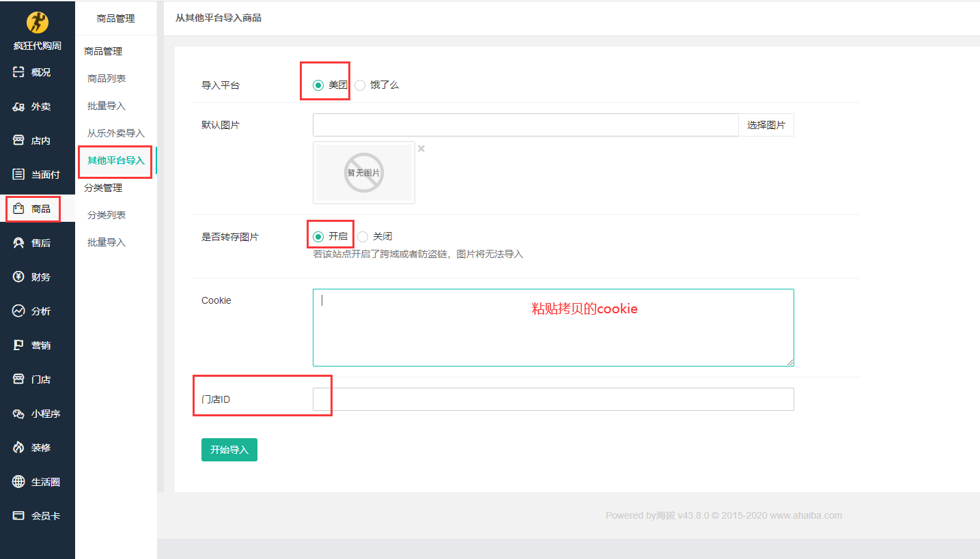Open 批量导入 under 分类管理
Image resolution: width=980 pixels, height=559 pixels.
[x=107, y=242]
